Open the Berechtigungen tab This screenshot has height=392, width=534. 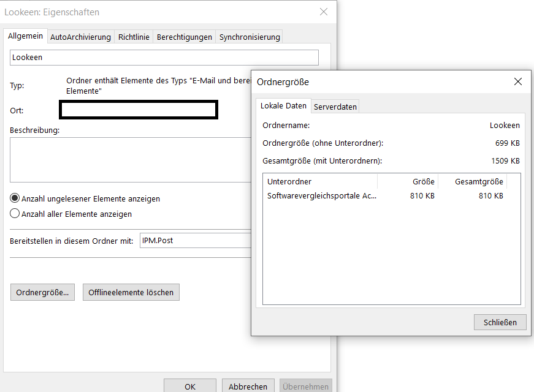(185, 37)
